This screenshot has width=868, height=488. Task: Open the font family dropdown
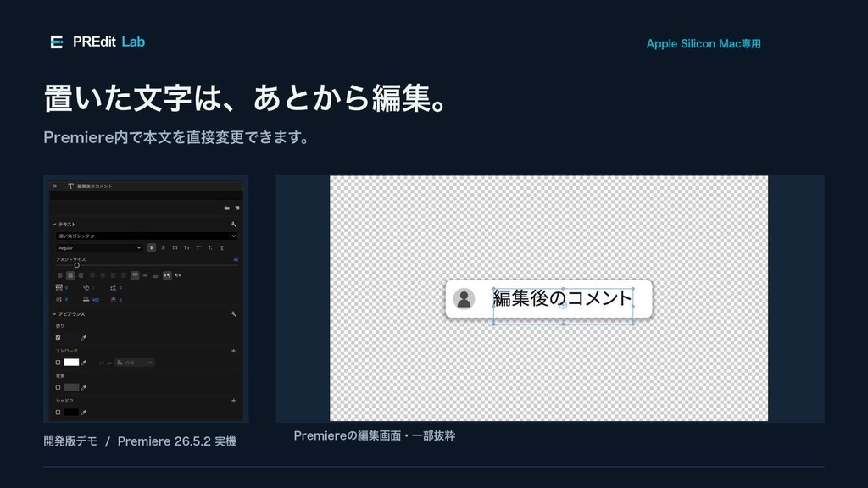coord(147,236)
